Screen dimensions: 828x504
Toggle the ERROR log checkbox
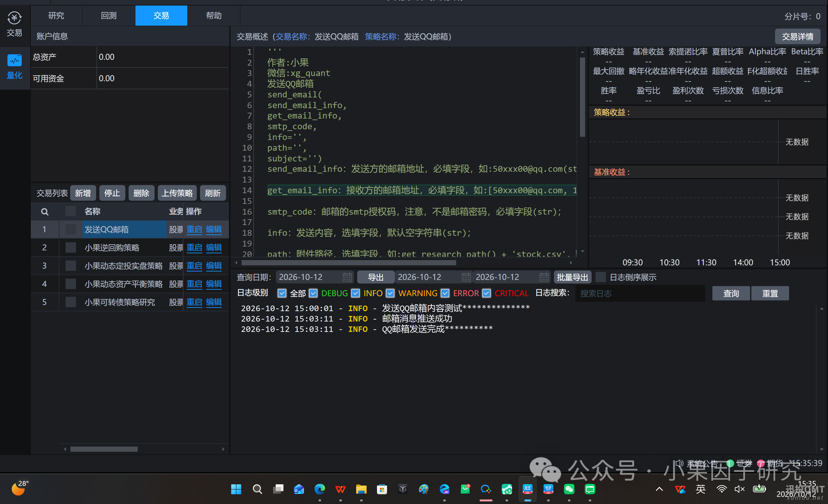[x=445, y=293]
